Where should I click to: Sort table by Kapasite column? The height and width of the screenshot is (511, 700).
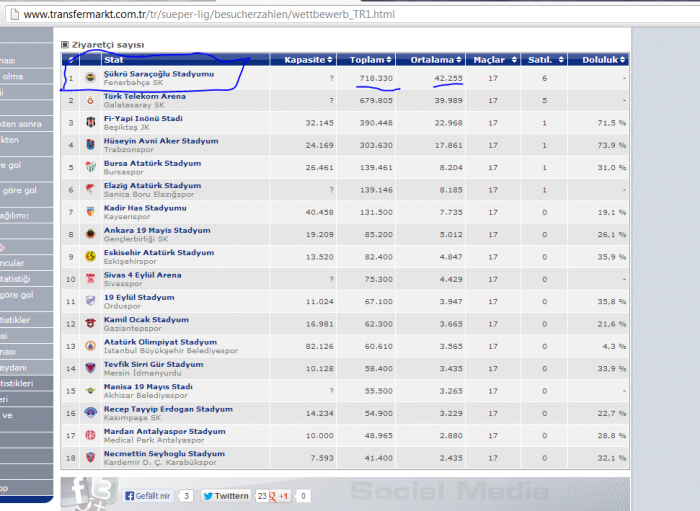(x=303, y=59)
